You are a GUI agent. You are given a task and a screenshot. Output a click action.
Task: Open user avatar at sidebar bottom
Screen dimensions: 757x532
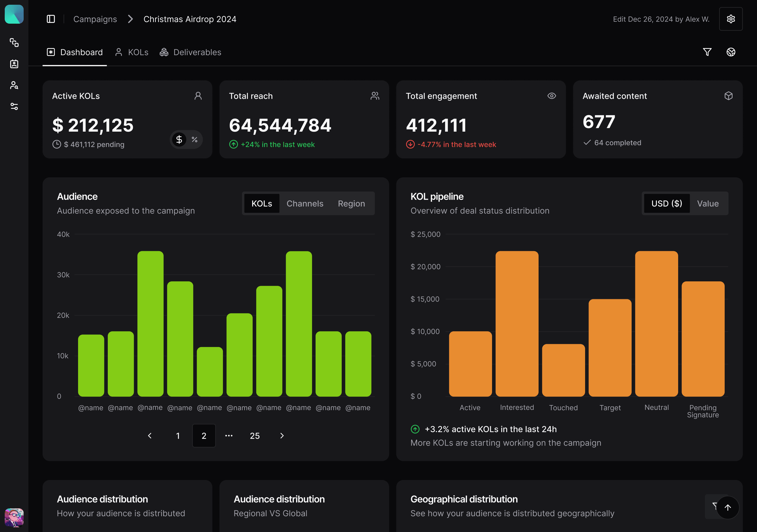[x=14, y=518]
